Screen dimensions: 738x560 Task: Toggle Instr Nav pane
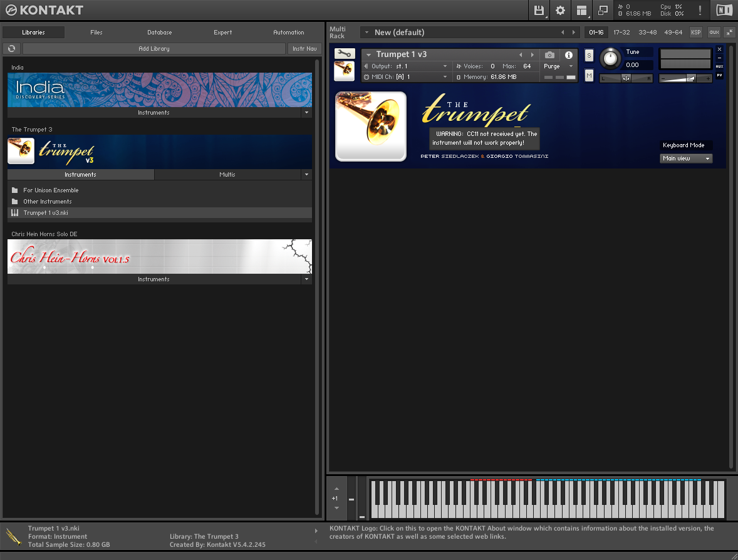tap(304, 48)
